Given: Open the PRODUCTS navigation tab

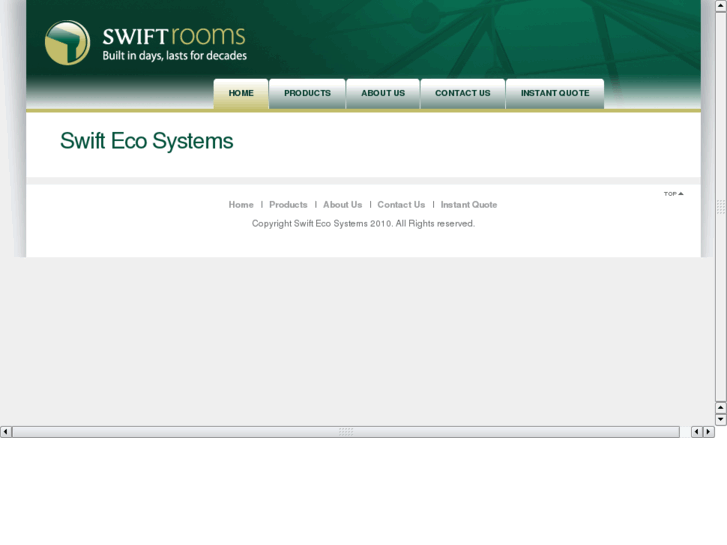Looking at the screenshot, I should pos(307,94).
